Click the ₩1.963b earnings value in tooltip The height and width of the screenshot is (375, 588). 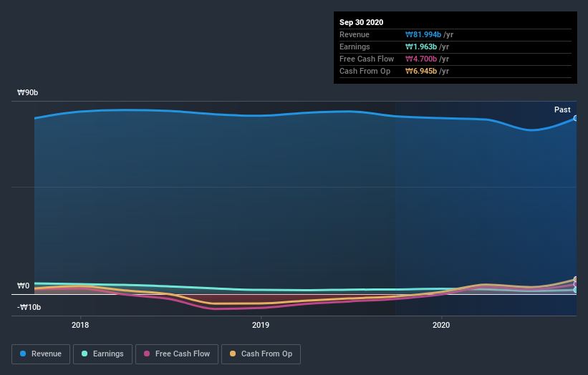pos(420,47)
